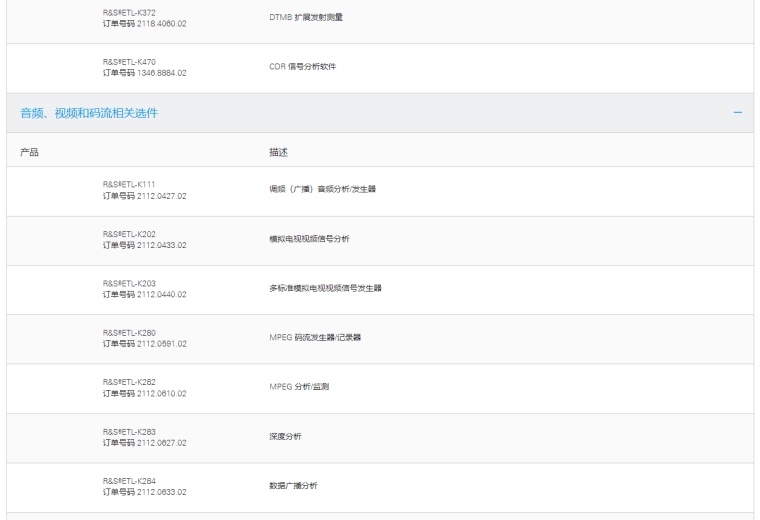Click the CDR 信号分析软件 description
760x520 pixels.
pos(303,67)
